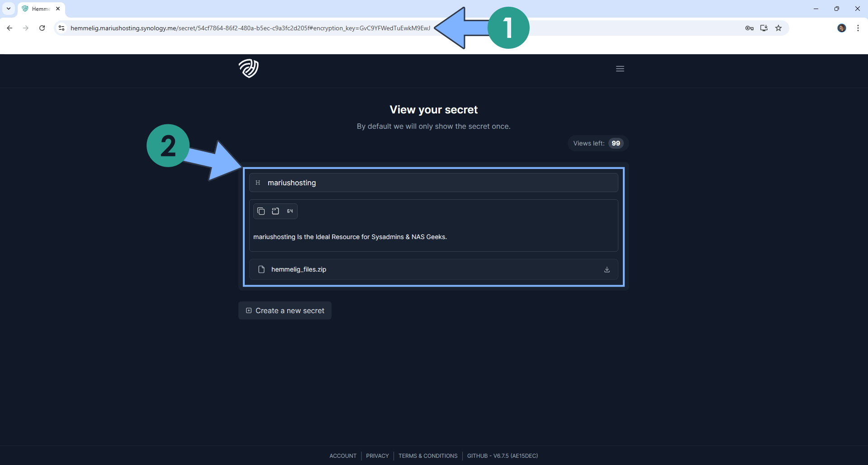Close the Hemmelig browser tab
Viewport: 868px width, 465px height.
(58, 9)
